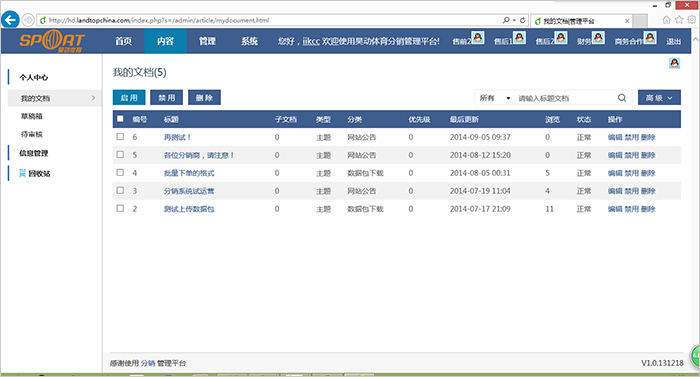Screen dimensions: 700x377
Task: Switch to the 内容 nav tab
Action: tap(165, 41)
